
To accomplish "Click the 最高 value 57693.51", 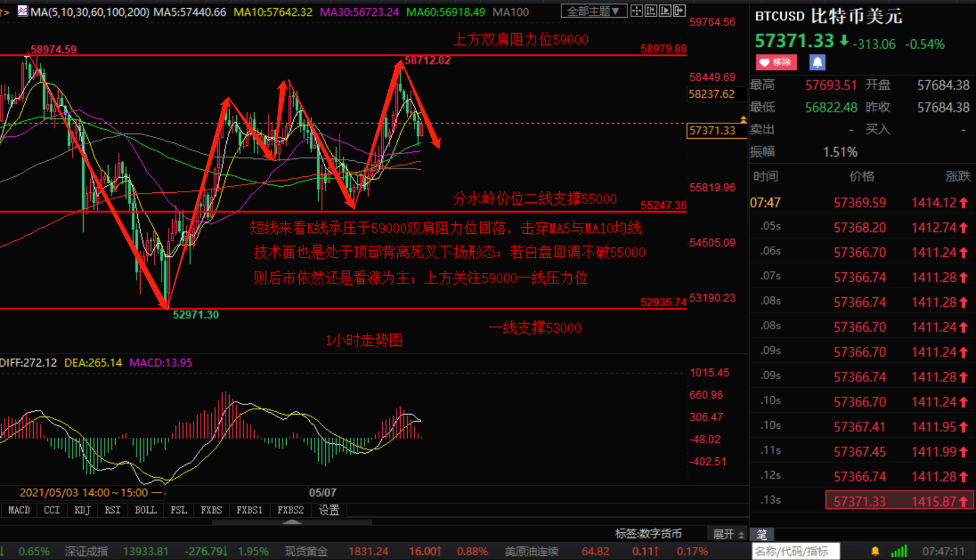I will point(831,85).
